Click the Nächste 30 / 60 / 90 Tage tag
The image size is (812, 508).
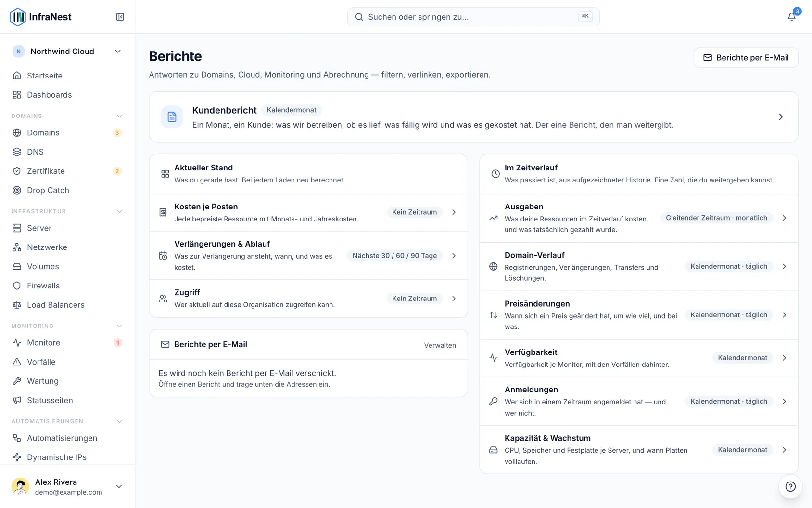coord(394,256)
